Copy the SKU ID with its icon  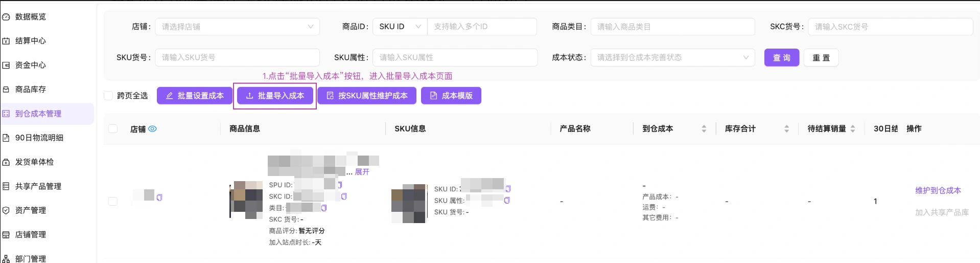[508, 189]
